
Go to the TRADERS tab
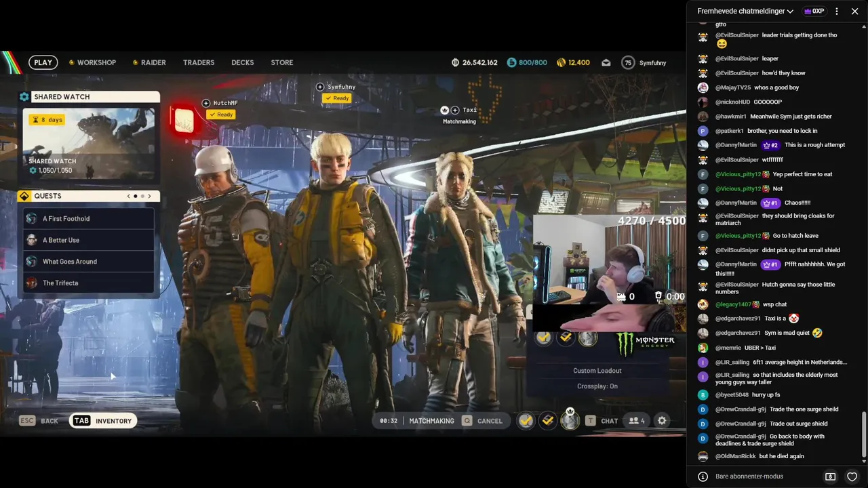coord(199,62)
